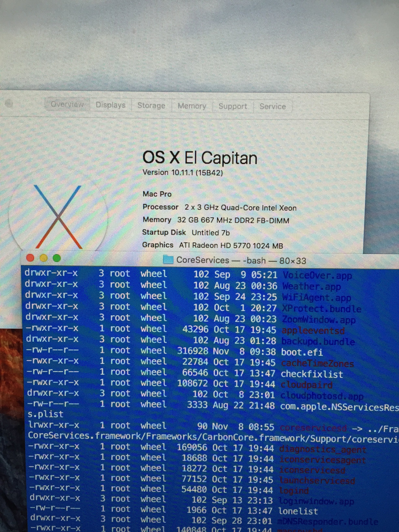Click WiFiAgent.app in the Terminal listing
Screen dimensions: 399x532
pyautogui.click(x=317, y=298)
